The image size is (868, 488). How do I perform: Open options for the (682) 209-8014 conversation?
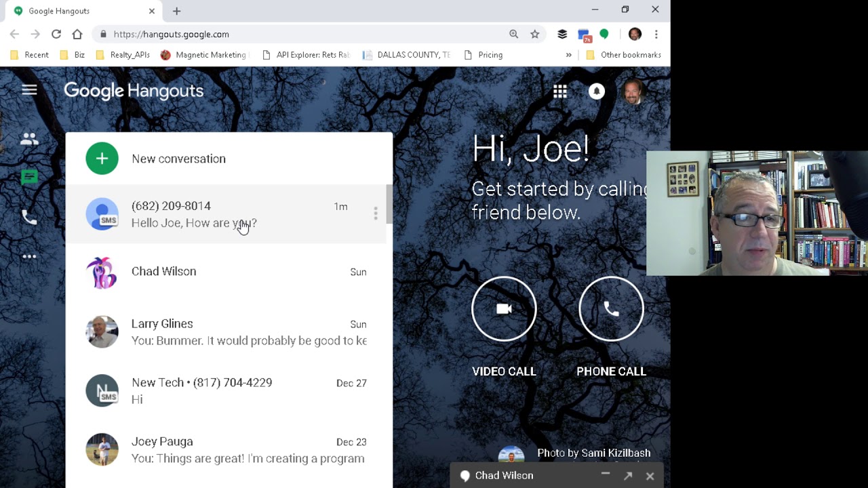pos(376,213)
